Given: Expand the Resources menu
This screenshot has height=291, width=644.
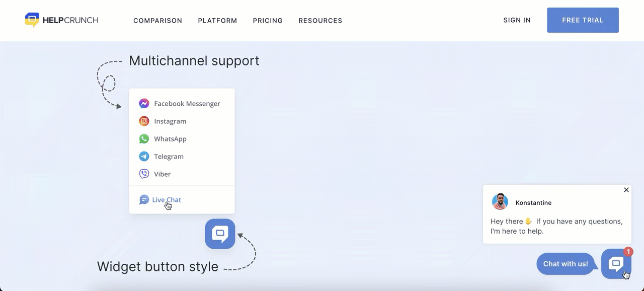Looking at the screenshot, I should click(320, 21).
